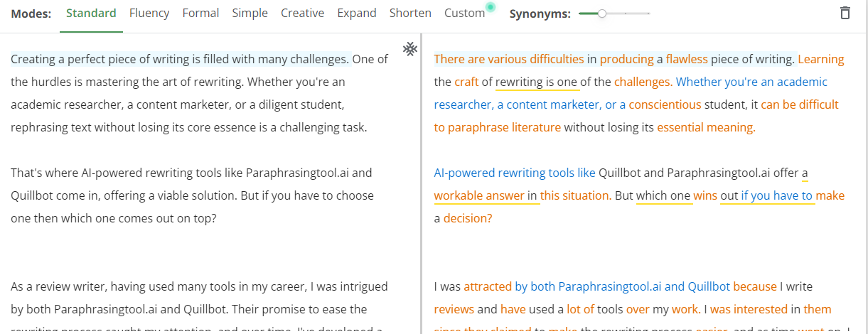
Task: Click the orange word "Learning" in output
Action: tap(820, 59)
